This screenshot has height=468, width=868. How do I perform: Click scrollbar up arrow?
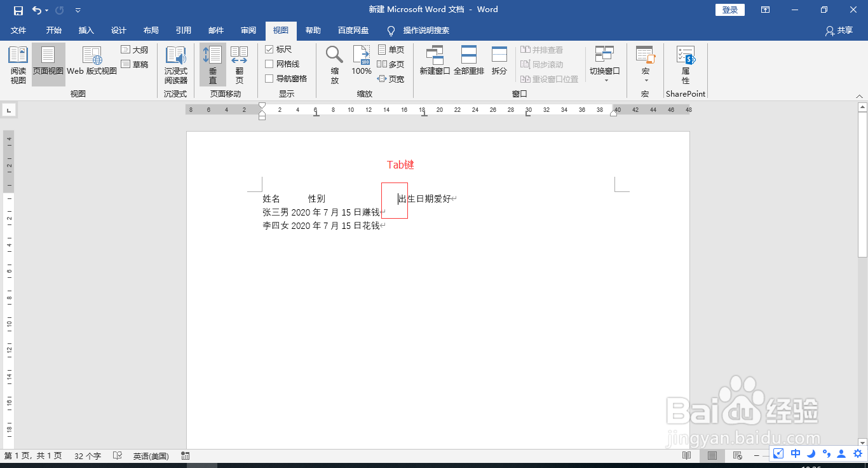pos(862,107)
